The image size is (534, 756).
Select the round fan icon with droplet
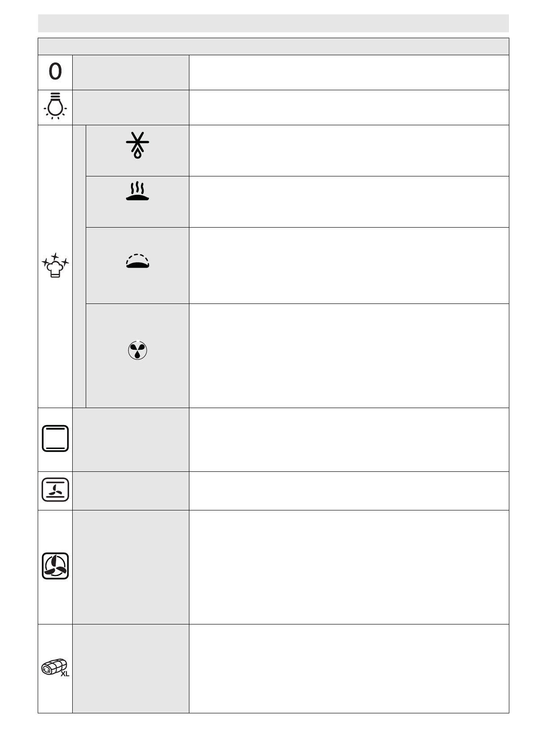137,351
